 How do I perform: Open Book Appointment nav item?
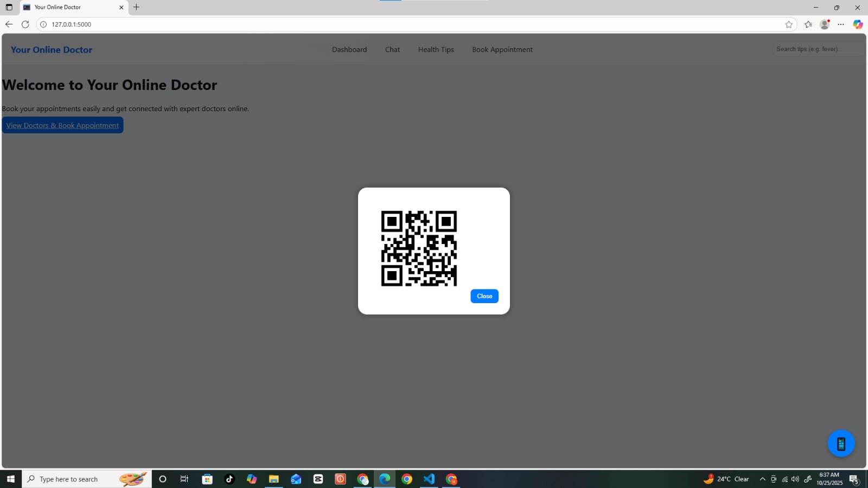pos(502,49)
